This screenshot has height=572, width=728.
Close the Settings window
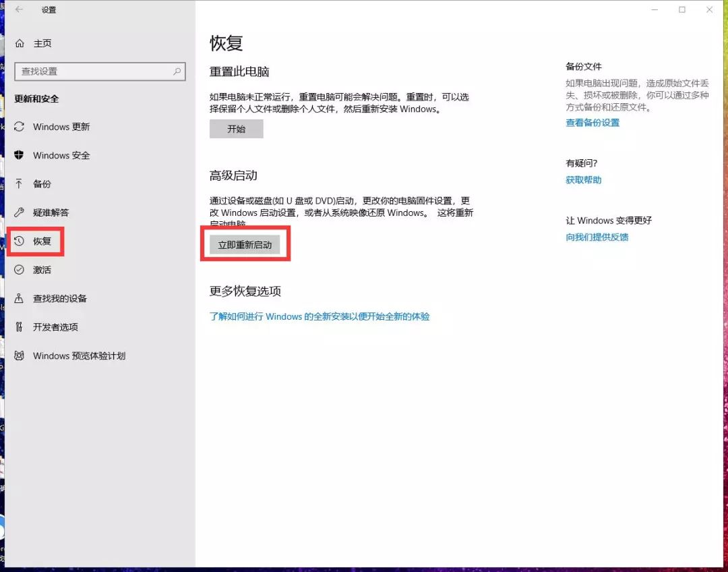point(709,9)
